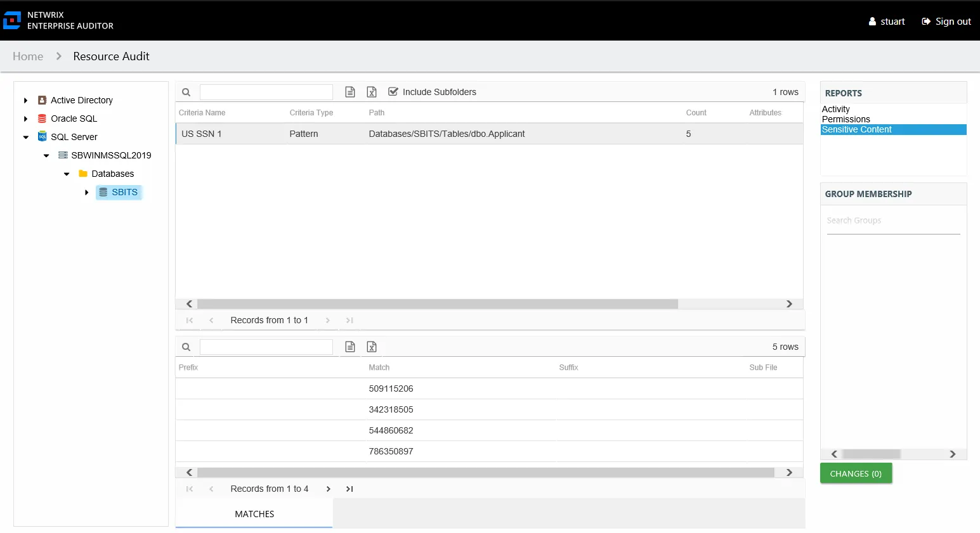The image size is (980, 533).
Task: Open Sensitive Content report
Action: coord(894,129)
